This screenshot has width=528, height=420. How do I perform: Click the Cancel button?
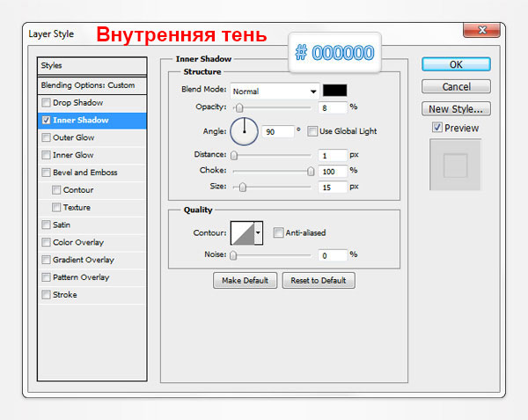point(456,86)
